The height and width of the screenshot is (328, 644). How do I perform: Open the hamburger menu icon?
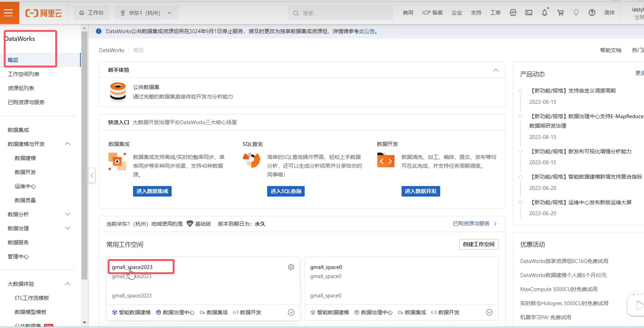8,13
